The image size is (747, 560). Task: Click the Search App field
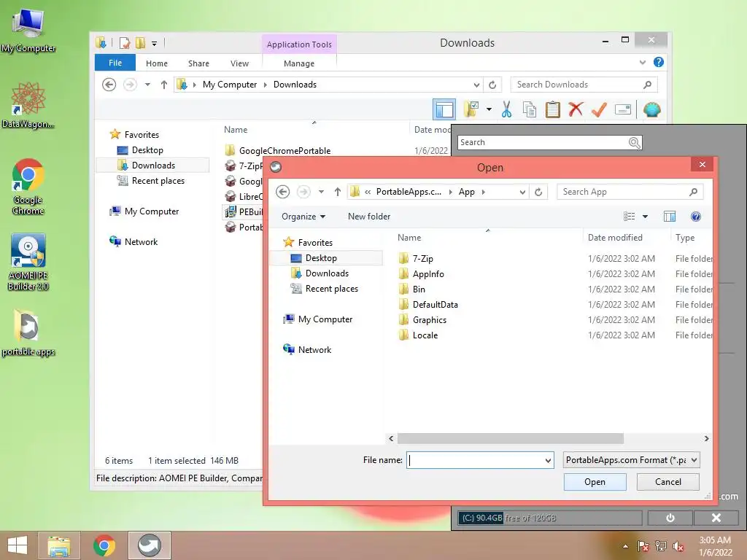click(x=630, y=192)
